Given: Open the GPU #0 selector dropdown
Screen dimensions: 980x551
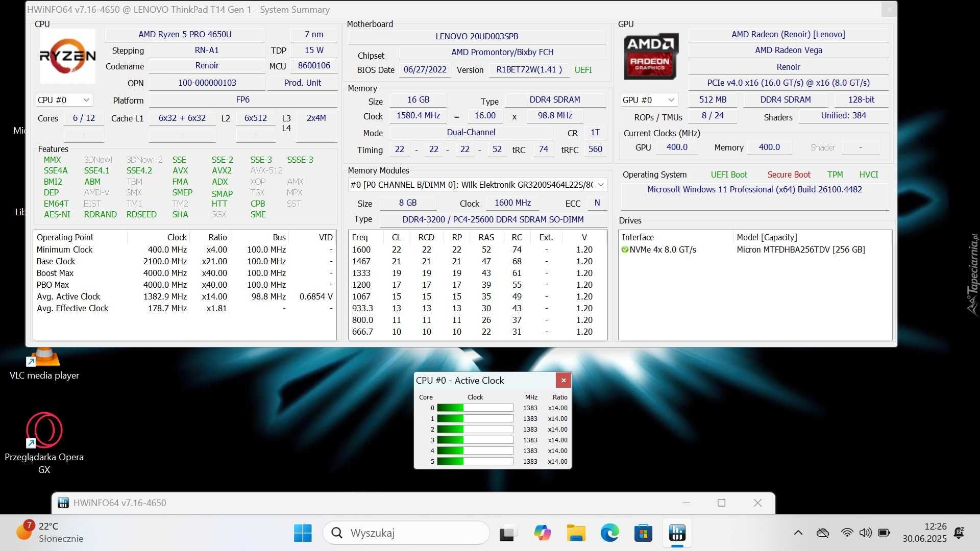Looking at the screenshot, I should pyautogui.click(x=649, y=100).
